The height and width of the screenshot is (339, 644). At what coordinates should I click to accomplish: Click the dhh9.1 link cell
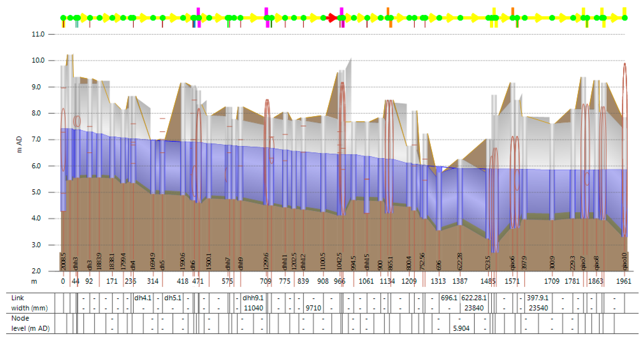[253, 298]
